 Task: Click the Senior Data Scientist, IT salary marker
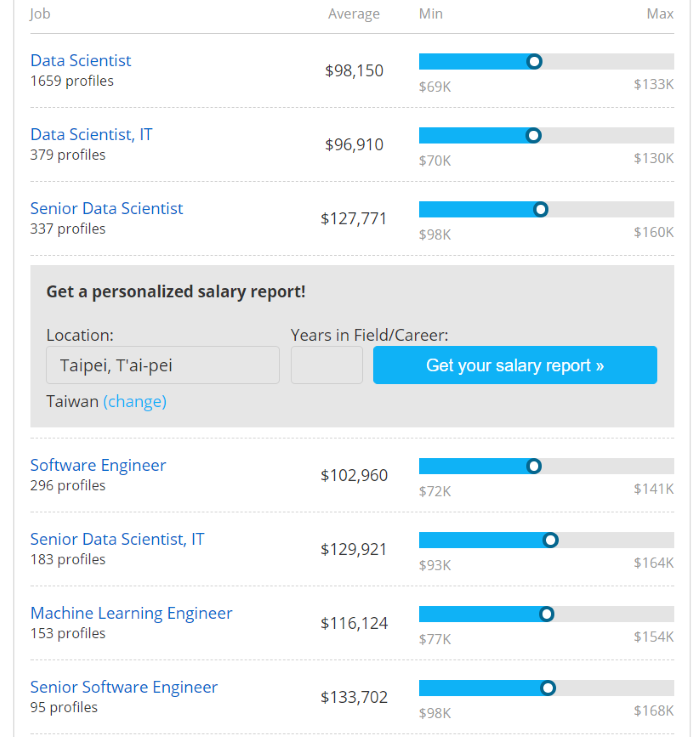pyautogui.click(x=550, y=541)
